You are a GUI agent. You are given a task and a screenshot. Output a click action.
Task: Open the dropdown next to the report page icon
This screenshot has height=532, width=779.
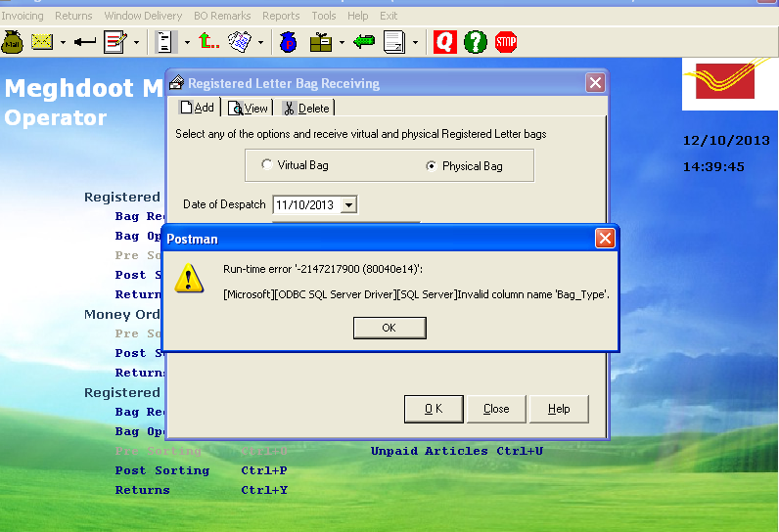point(415,43)
